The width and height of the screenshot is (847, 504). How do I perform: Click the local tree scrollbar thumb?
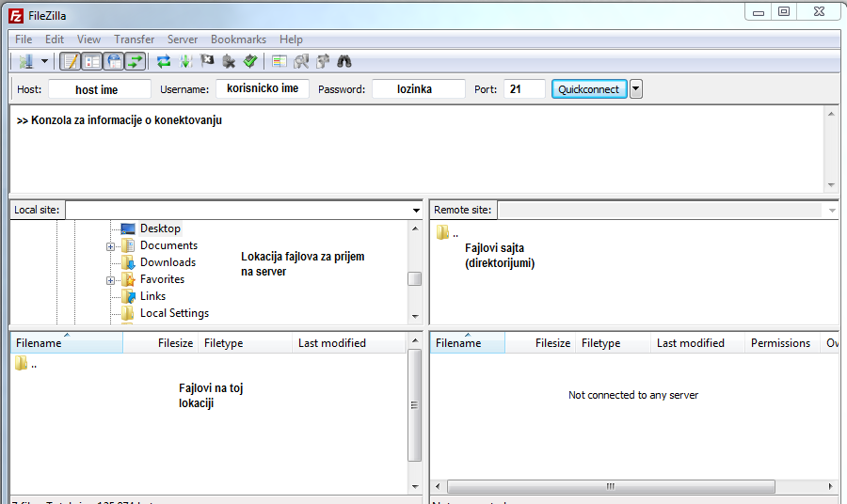click(x=415, y=278)
